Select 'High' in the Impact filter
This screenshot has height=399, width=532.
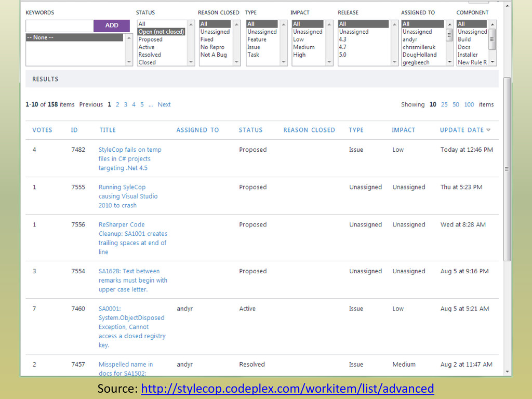coord(299,55)
